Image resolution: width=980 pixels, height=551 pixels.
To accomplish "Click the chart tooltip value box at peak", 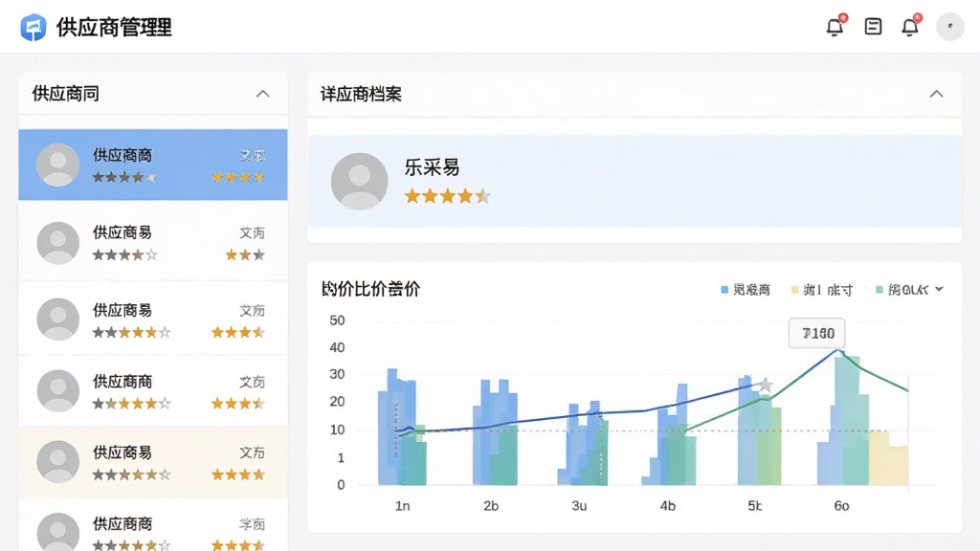I will (x=817, y=334).
